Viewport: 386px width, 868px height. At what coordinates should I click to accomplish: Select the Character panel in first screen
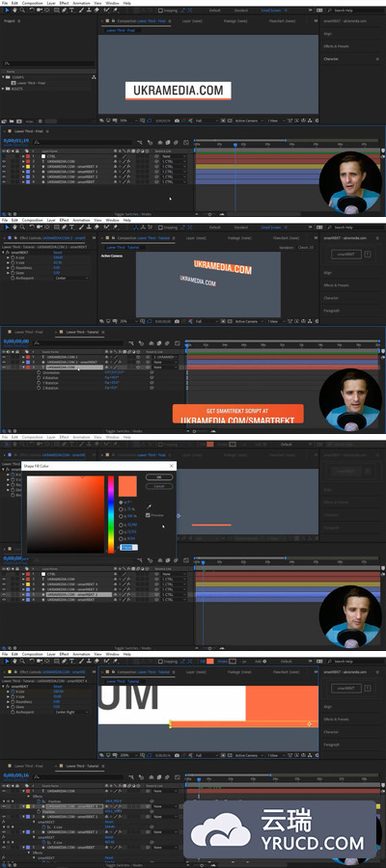click(331, 59)
